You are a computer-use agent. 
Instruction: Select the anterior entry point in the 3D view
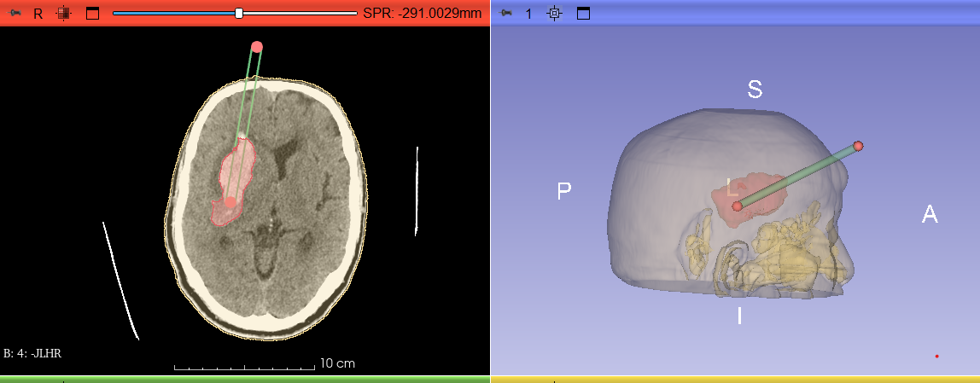tap(858, 146)
